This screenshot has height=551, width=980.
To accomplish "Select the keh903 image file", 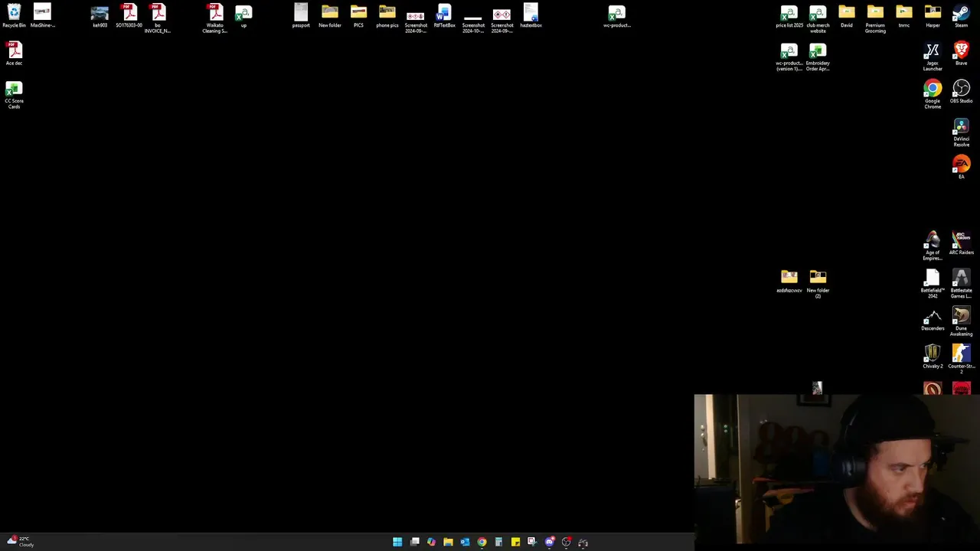I will 100,16.
